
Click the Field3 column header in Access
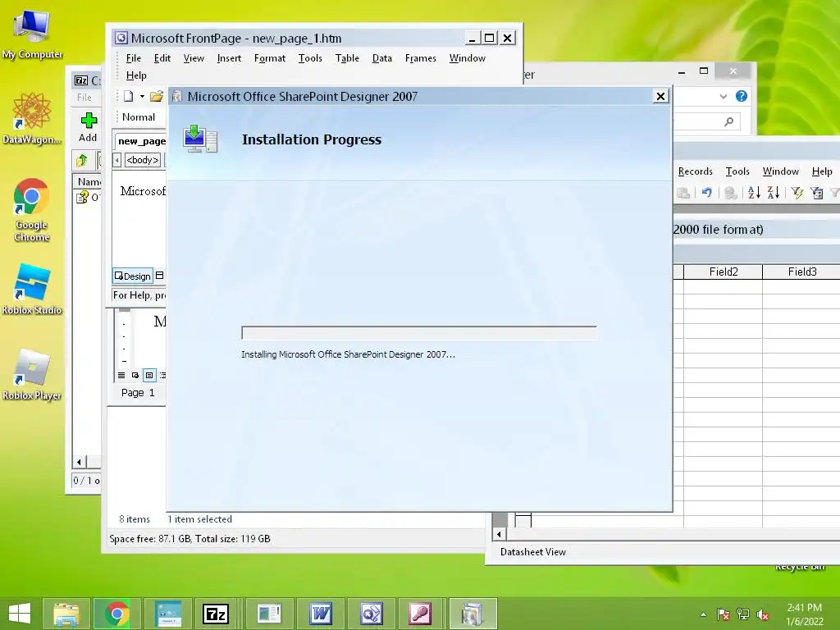[801, 272]
